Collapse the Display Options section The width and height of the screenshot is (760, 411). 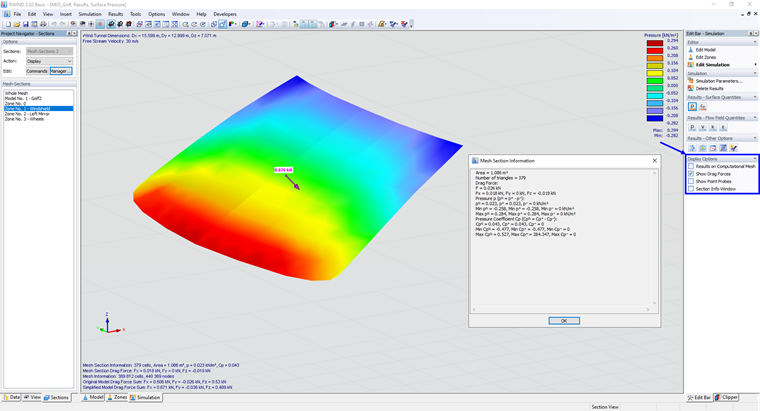755,159
